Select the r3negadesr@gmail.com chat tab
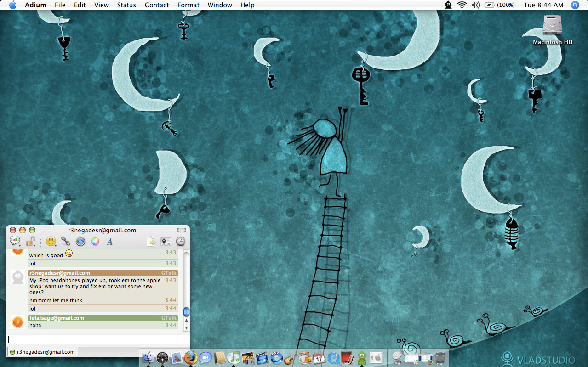Viewport: 588px width, 367px height. pyautogui.click(x=42, y=352)
